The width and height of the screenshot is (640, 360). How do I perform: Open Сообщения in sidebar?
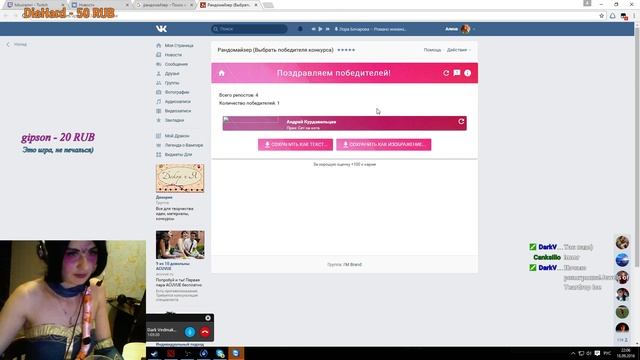pyautogui.click(x=172, y=64)
